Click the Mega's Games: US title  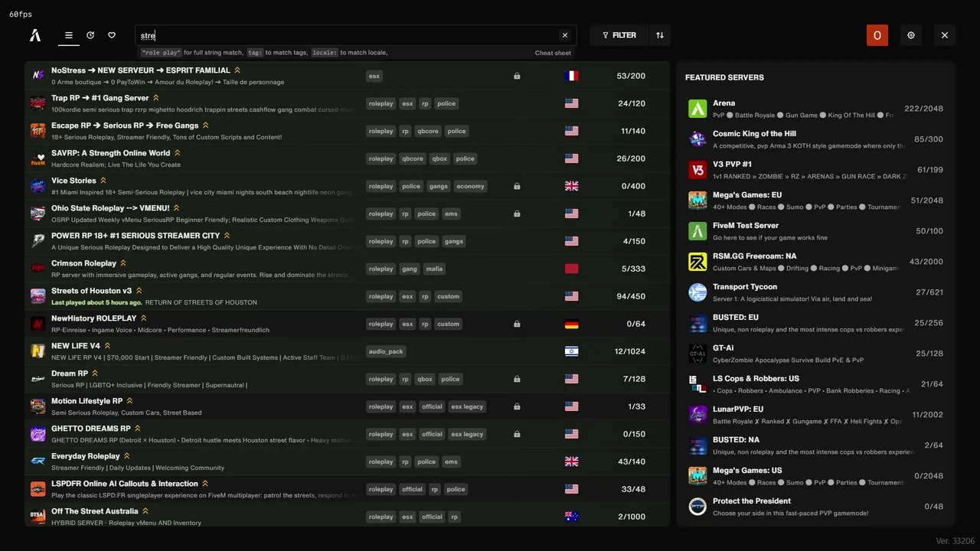(x=747, y=471)
